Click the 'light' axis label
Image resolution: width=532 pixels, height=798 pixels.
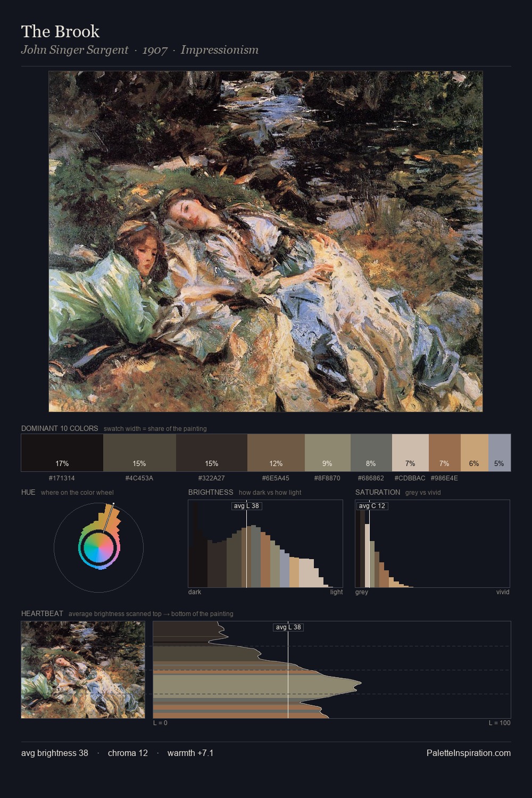pyautogui.click(x=336, y=592)
